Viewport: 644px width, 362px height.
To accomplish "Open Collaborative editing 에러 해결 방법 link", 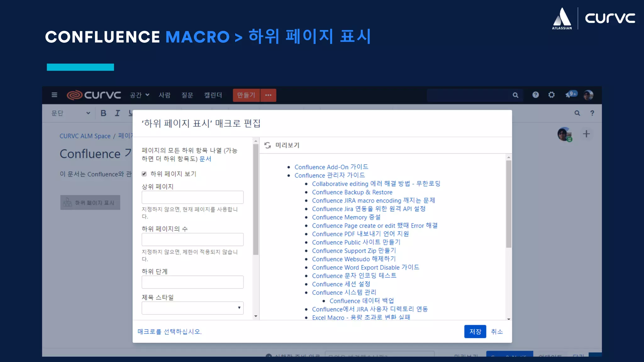I will (376, 184).
